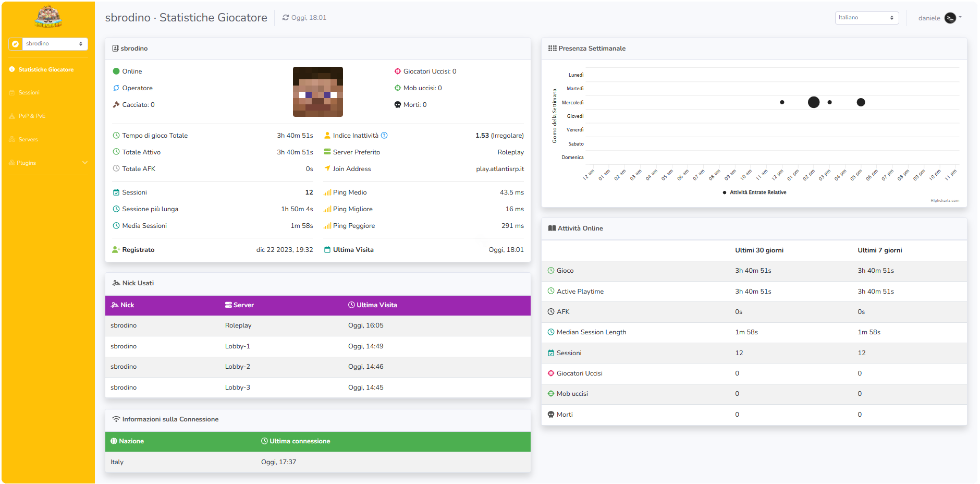Image resolution: width=980 pixels, height=484 pixels.
Task: Click the Servers icon in sidebar
Action: point(12,140)
